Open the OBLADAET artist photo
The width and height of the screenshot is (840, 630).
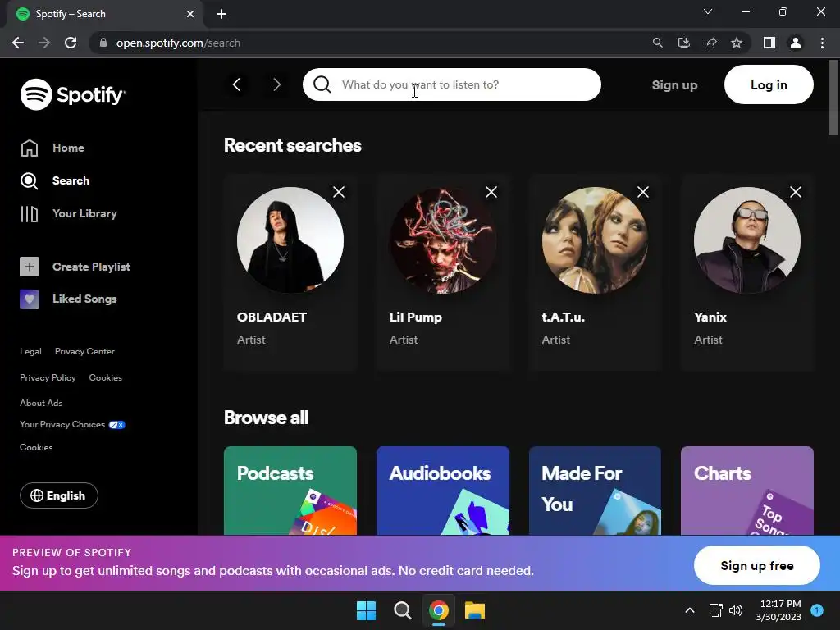[x=290, y=240]
